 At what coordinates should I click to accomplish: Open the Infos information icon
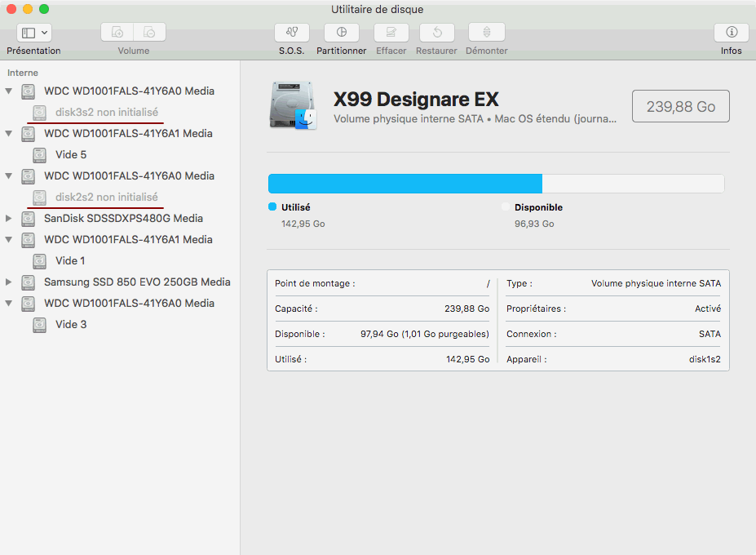732,33
